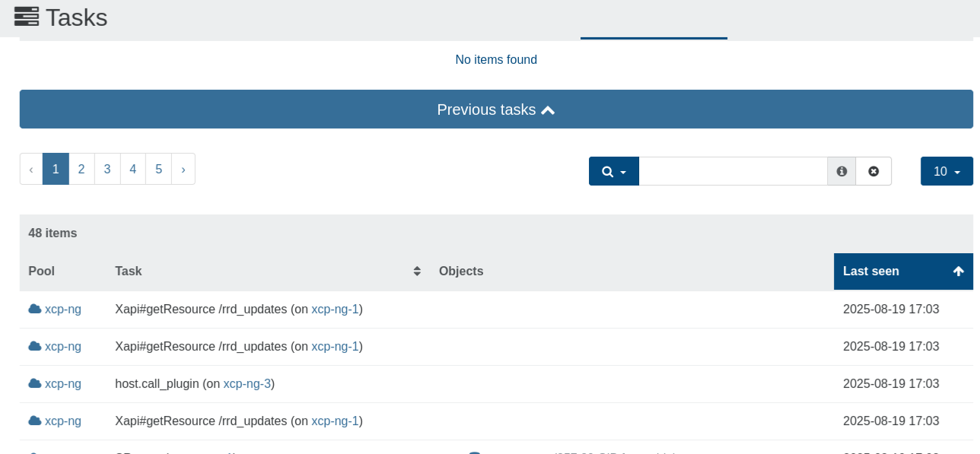The width and height of the screenshot is (980, 454).
Task: Open xcp-ng-1 host link in fourth row
Action: 335,421
